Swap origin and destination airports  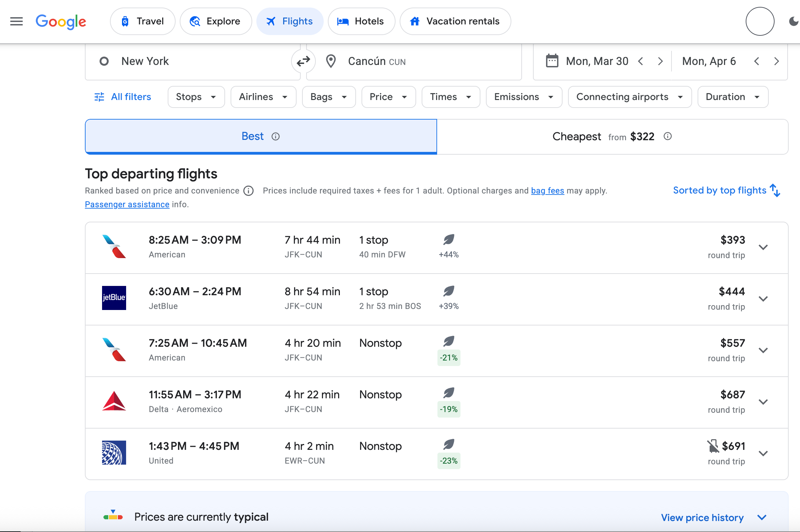(x=303, y=61)
